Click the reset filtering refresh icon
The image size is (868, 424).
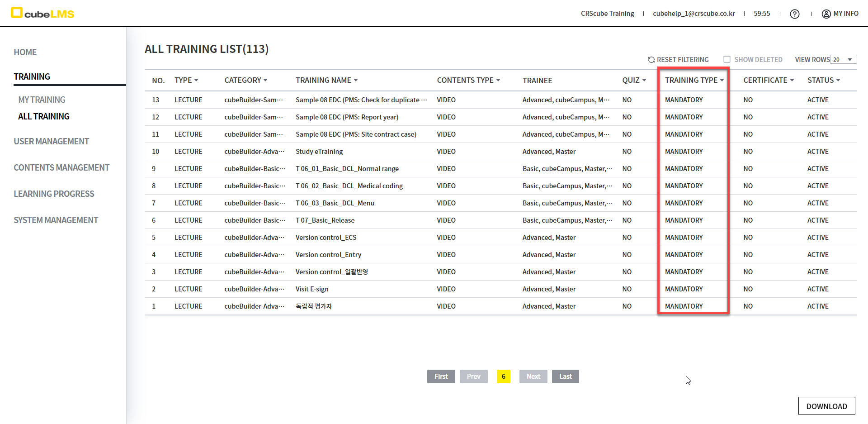point(651,60)
